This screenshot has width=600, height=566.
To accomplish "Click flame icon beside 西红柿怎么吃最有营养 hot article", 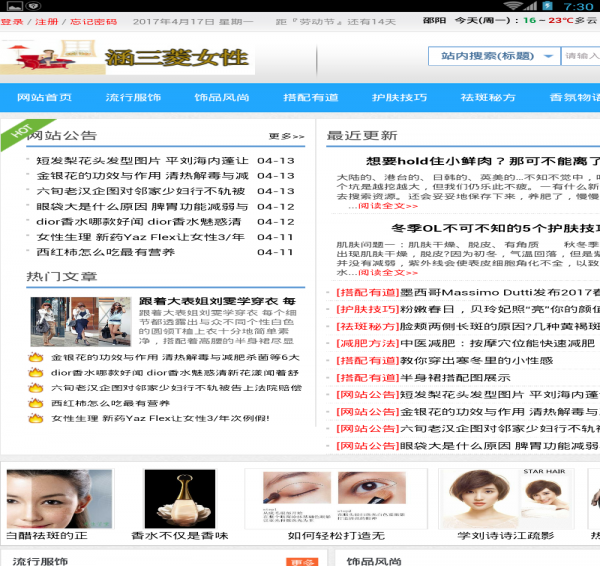I will pyautogui.click(x=36, y=403).
